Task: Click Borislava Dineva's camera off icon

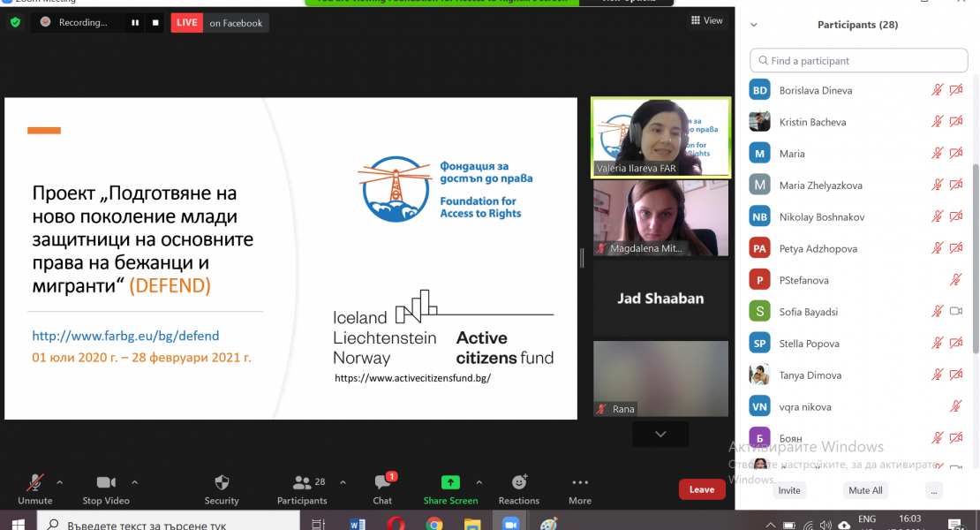Action: (956, 90)
